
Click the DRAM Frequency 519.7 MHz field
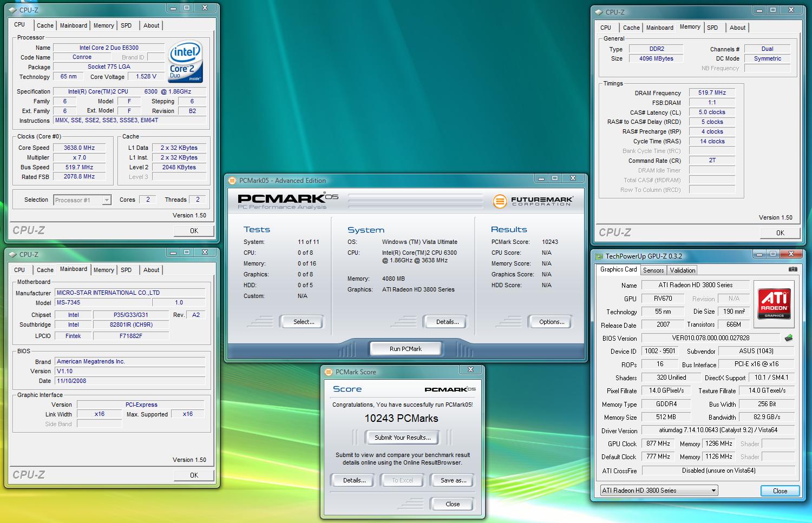[712, 93]
